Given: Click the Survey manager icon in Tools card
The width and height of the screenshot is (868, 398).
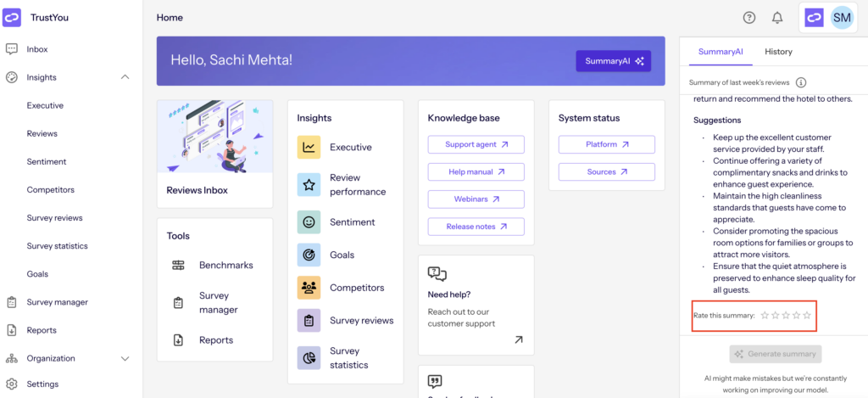Looking at the screenshot, I should (x=178, y=303).
